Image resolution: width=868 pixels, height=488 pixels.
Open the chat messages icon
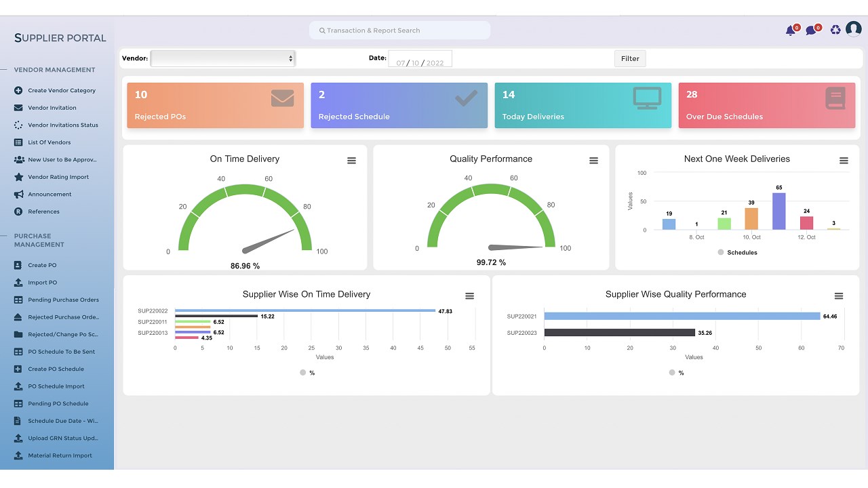(x=811, y=30)
